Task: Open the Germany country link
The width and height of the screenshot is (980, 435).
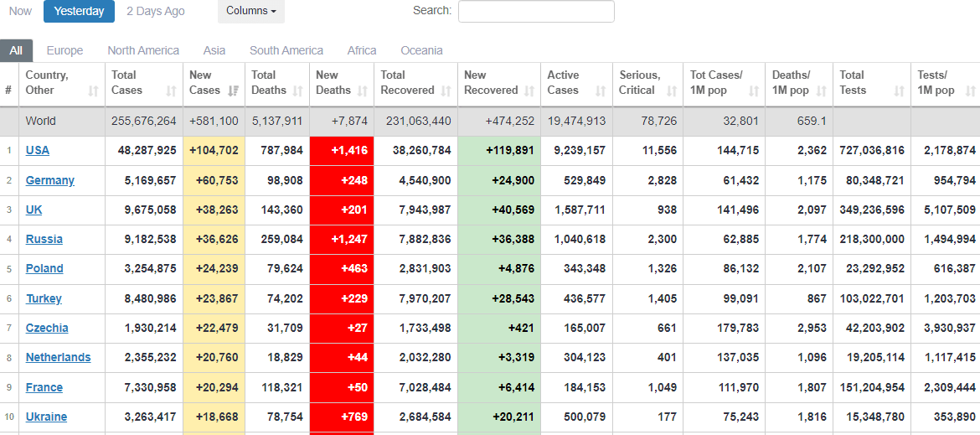Action: (49, 180)
